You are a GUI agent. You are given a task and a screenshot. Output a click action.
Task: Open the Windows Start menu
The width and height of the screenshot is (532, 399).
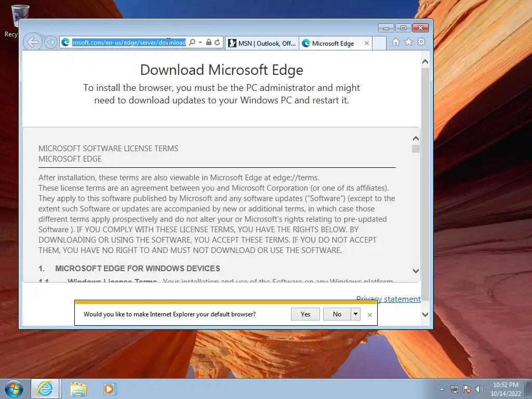point(14,389)
